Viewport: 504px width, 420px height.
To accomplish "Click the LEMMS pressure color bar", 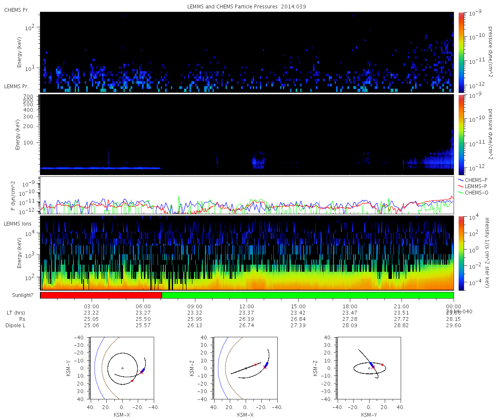I will pyautogui.click(x=460, y=134).
